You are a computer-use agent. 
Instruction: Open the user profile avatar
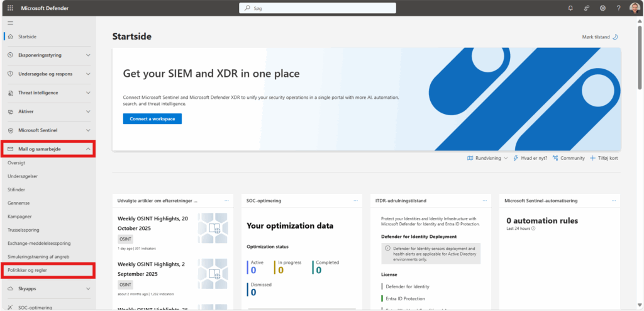[x=635, y=8]
